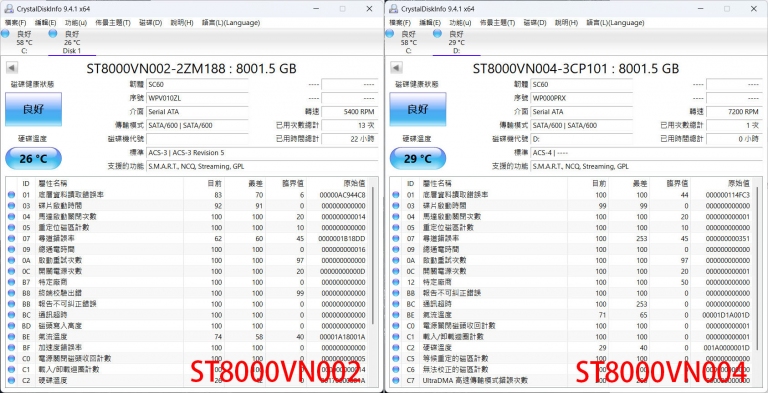768x393 pixels.
Task: Open 功能(u) menu in right window
Action: (460, 23)
